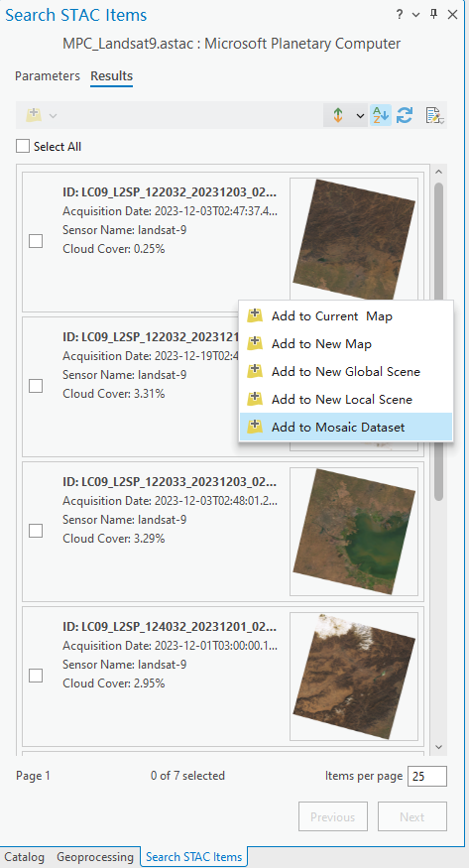Screen dimensions: 469x868
Task: Click the Items per page input field
Action: point(427,776)
